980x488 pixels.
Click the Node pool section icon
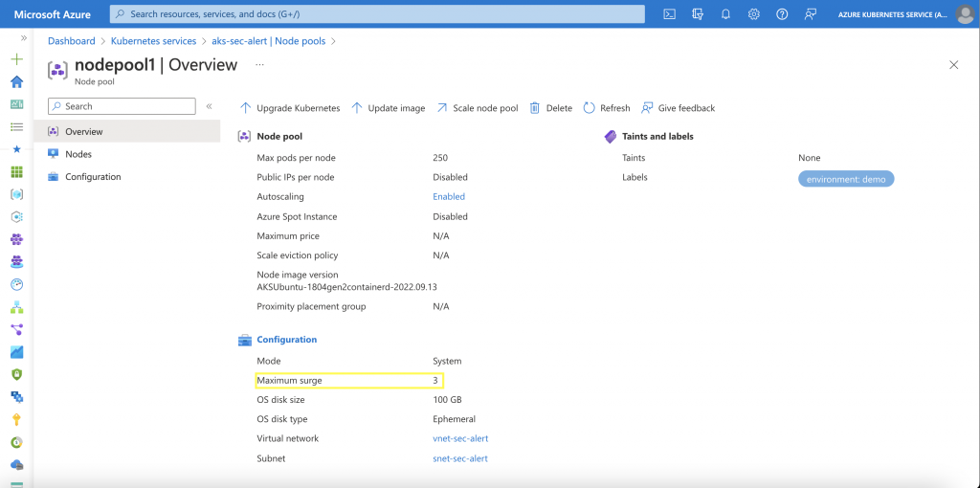point(244,136)
